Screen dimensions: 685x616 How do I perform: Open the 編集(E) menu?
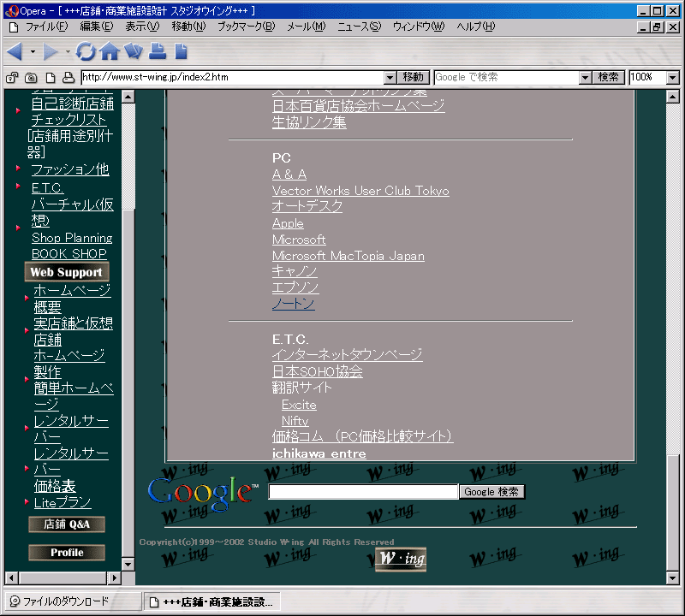97,27
